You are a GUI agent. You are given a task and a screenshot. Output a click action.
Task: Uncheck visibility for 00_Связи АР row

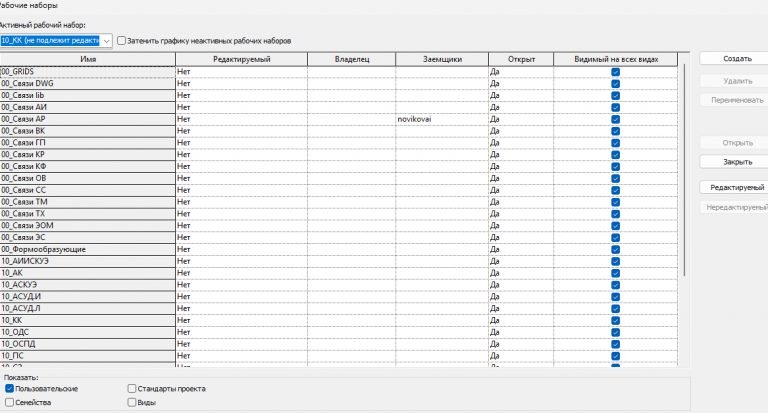616,119
